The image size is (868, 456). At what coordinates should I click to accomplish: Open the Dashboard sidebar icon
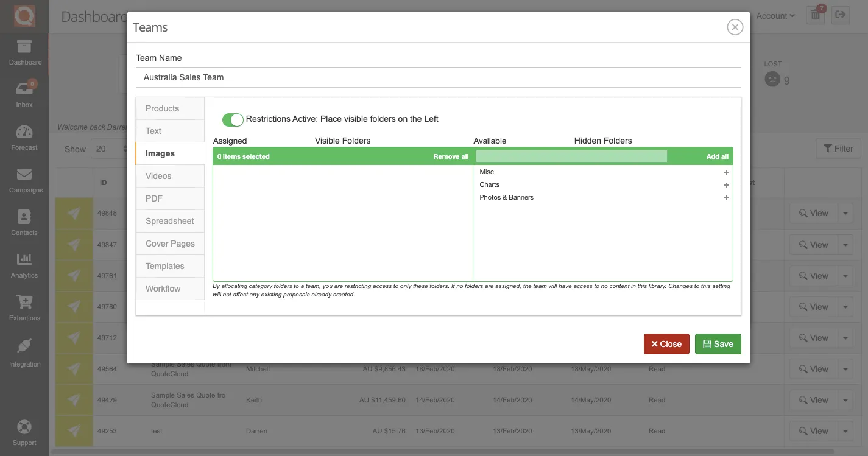(x=24, y=52)
